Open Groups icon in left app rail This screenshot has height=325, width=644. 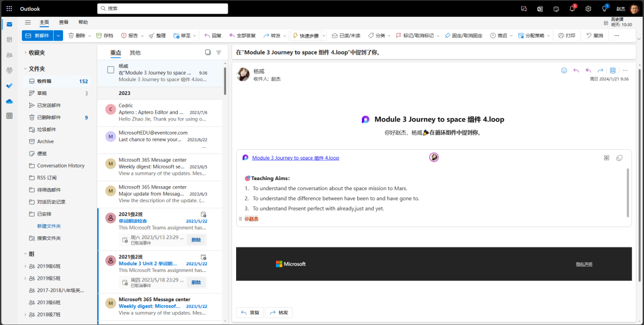tap(10, 70)
